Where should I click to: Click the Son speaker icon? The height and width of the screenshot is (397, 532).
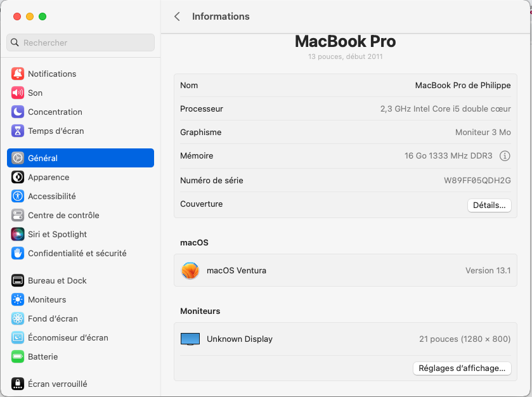[x=18, y=93]
